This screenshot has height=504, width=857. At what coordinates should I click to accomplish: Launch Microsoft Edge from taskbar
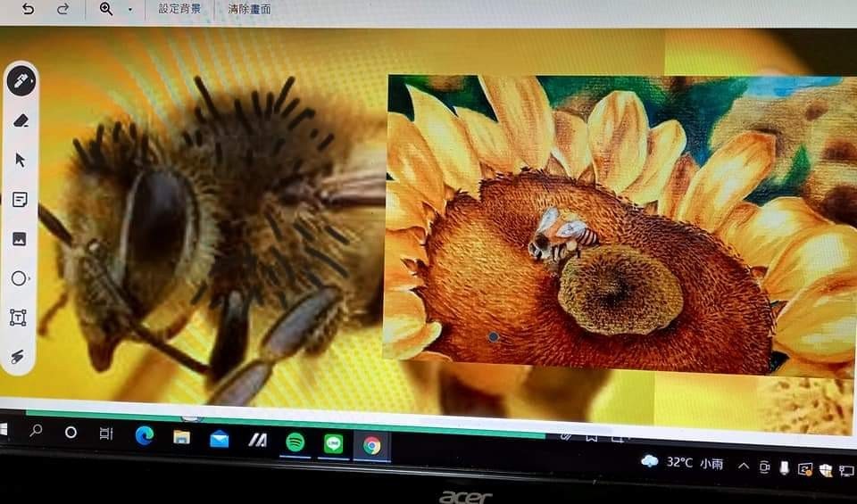tap(145, 435)
